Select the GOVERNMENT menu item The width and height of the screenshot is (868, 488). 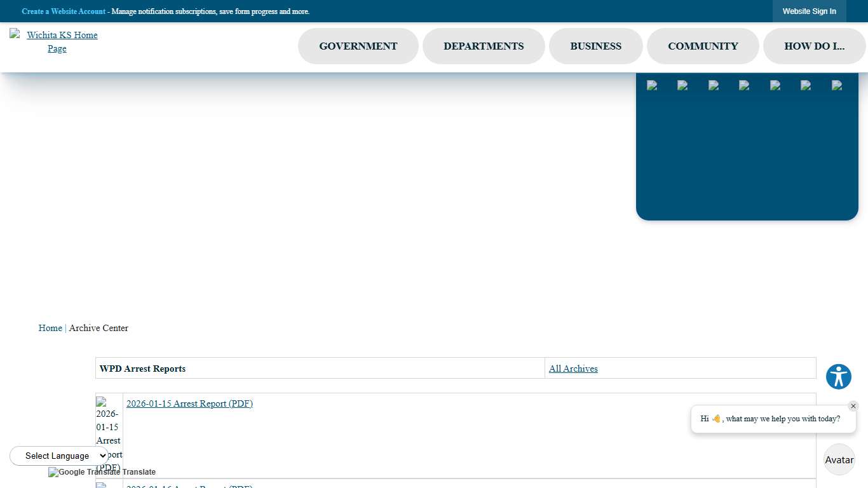pyautogui.click(x=358, y=46)
